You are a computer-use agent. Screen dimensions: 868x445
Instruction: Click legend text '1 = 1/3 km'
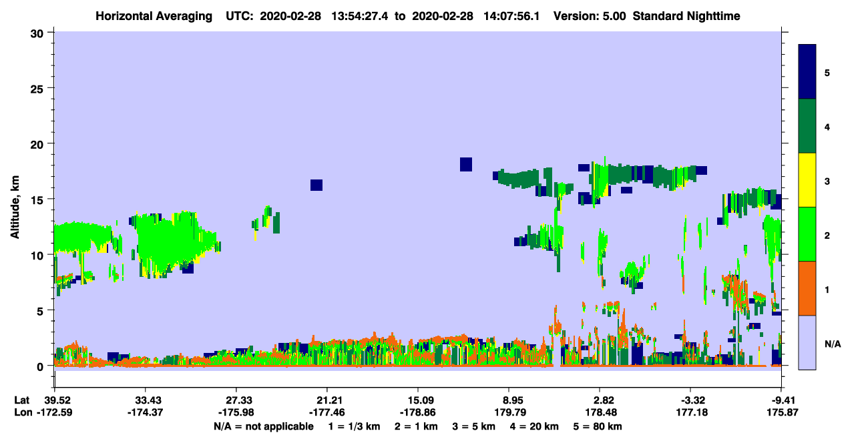click(355, 426)
